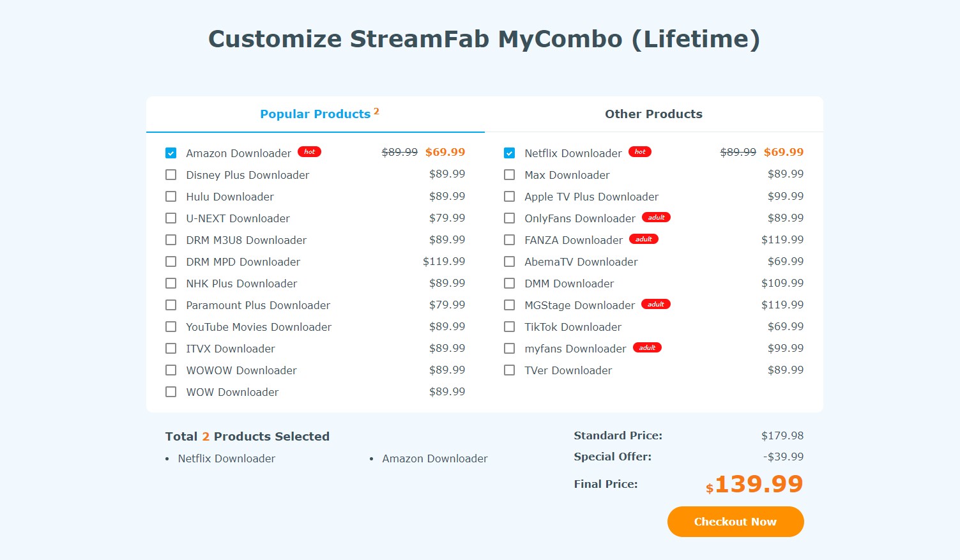Check the YouTube Movies Downloader box
The height and width of the screenshot is (560, 960).
click(x=171, y=326)
